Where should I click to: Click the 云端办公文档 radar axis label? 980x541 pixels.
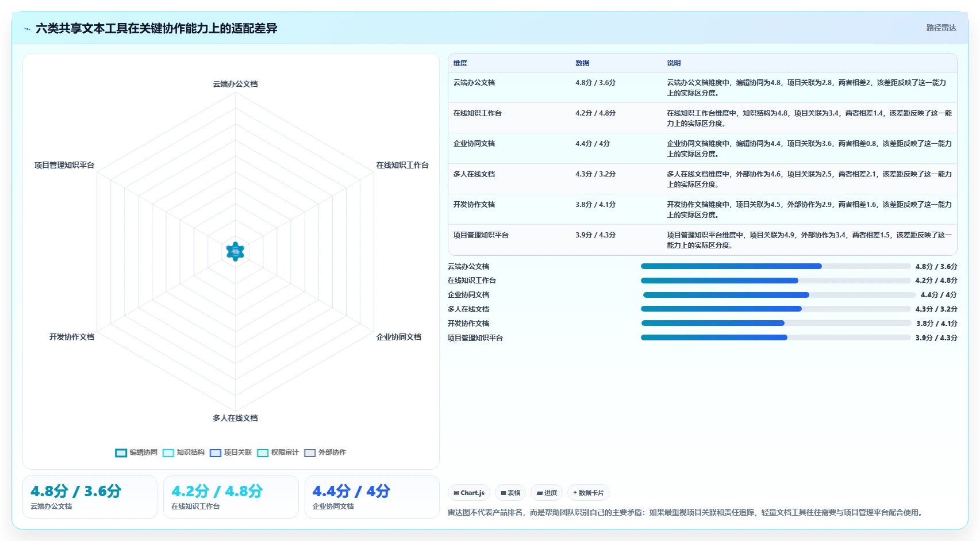(236, 84)
